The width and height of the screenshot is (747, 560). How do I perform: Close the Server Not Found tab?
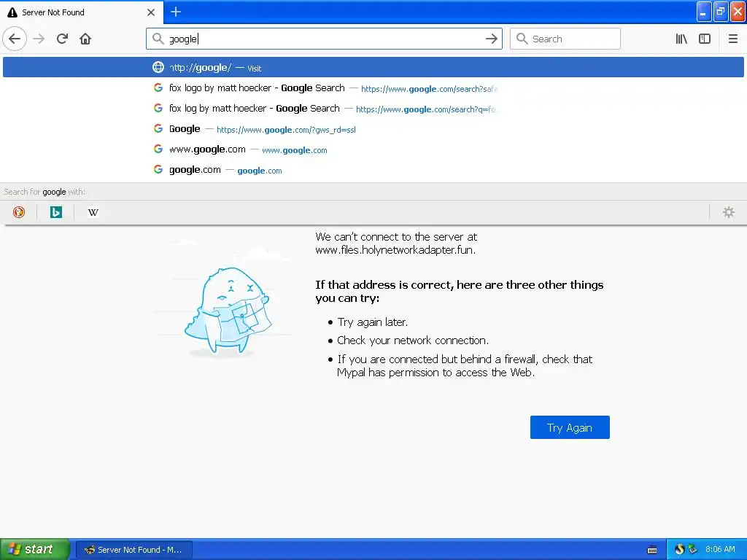pos(151,12)
